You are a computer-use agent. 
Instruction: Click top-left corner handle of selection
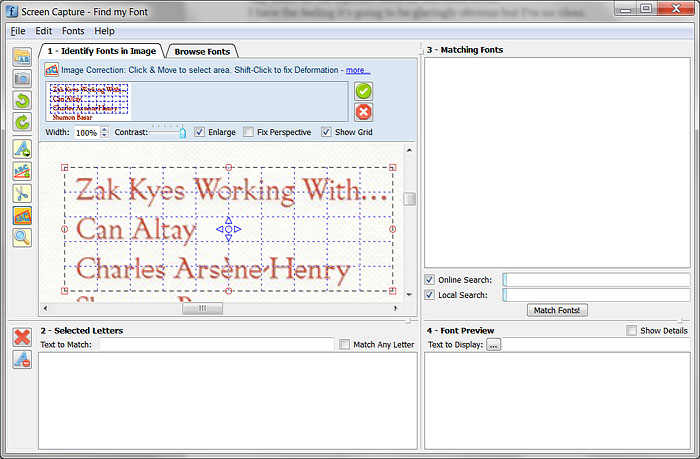[64, 168]
